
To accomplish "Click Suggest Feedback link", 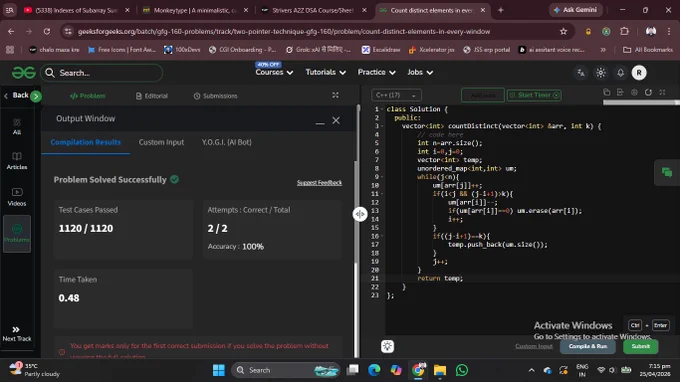I will pyautogui.click(x=319, y=183).
